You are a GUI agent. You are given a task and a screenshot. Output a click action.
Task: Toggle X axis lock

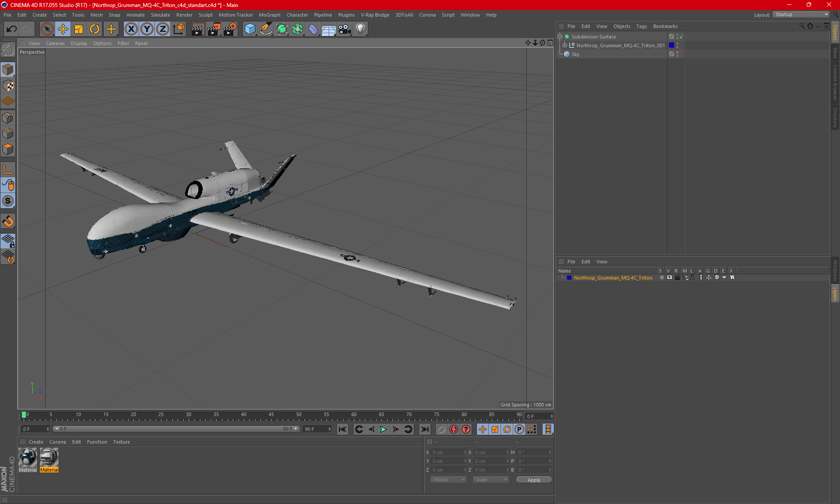pyautogui.click(x=131, y=29)
